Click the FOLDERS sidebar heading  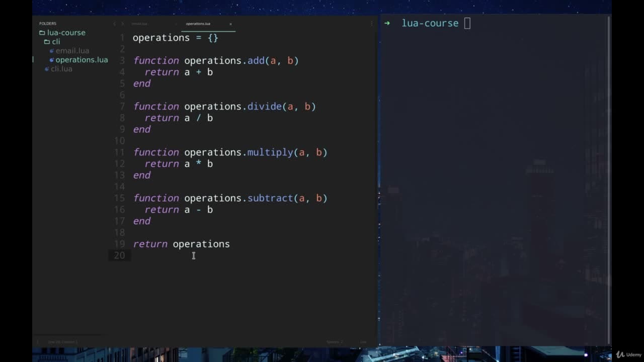(48, 24)
